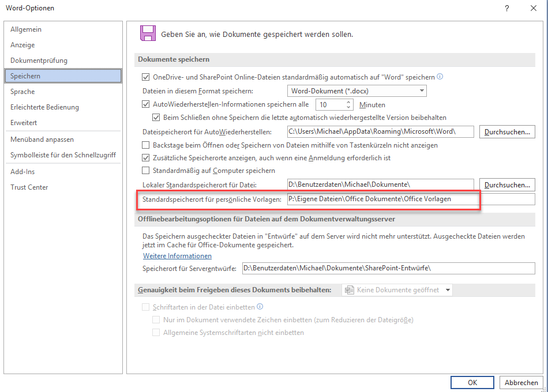Select Allgemein category
The height and width of the screenshot is (392, 548).
[63, 29]
